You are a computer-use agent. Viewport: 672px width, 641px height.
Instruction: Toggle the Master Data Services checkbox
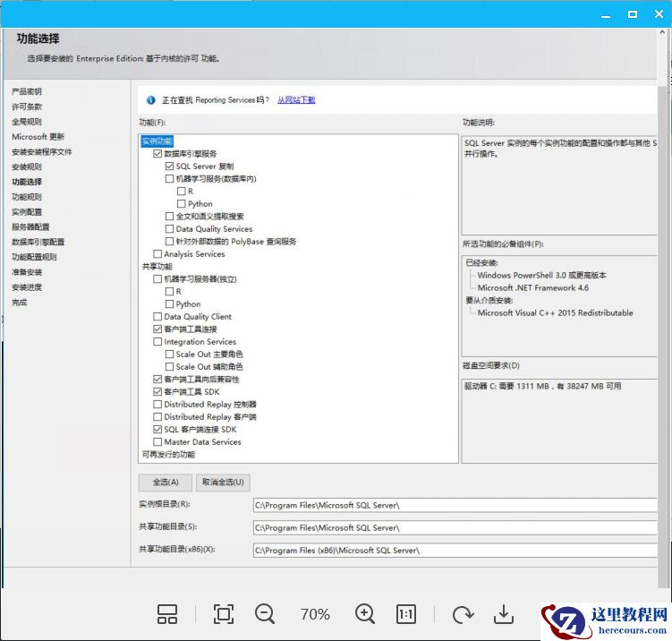point(157,442)
